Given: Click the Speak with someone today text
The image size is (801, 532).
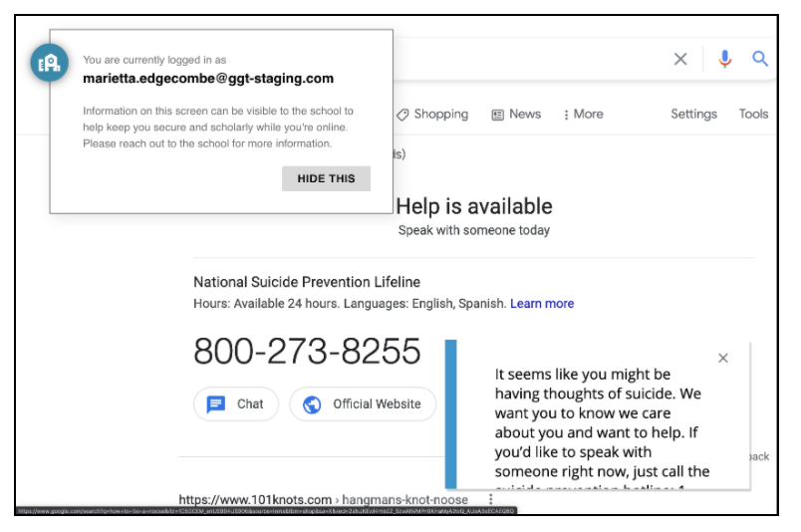Looking at the screenshot, I should [x=474, y=230].
